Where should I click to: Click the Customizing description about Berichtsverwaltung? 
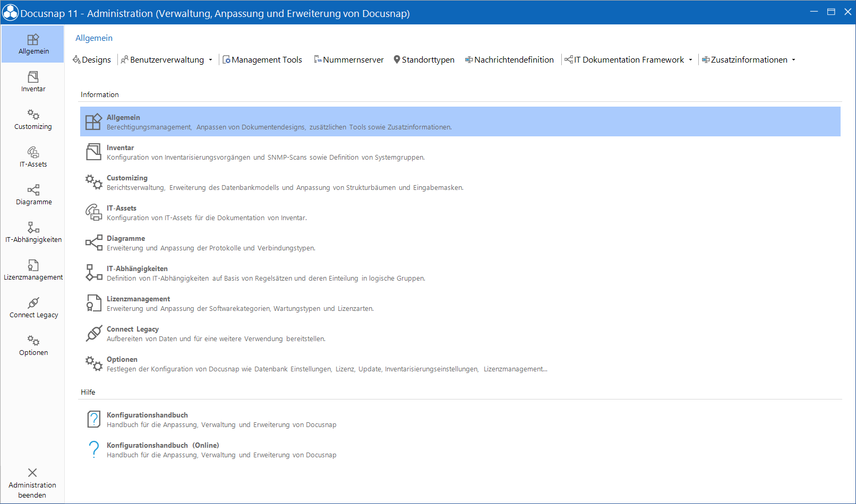[285, 188]
